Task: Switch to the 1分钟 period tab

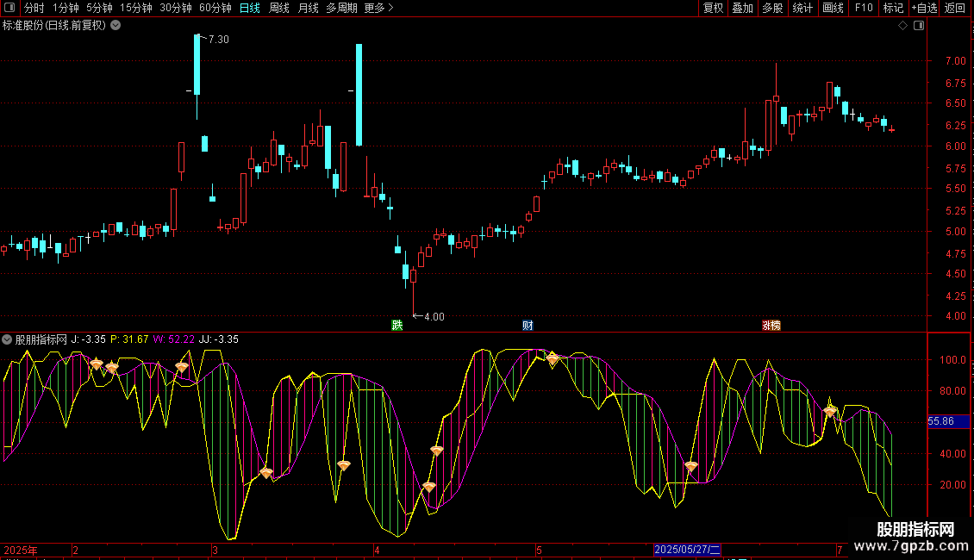Action: click(x=66, y=8)
